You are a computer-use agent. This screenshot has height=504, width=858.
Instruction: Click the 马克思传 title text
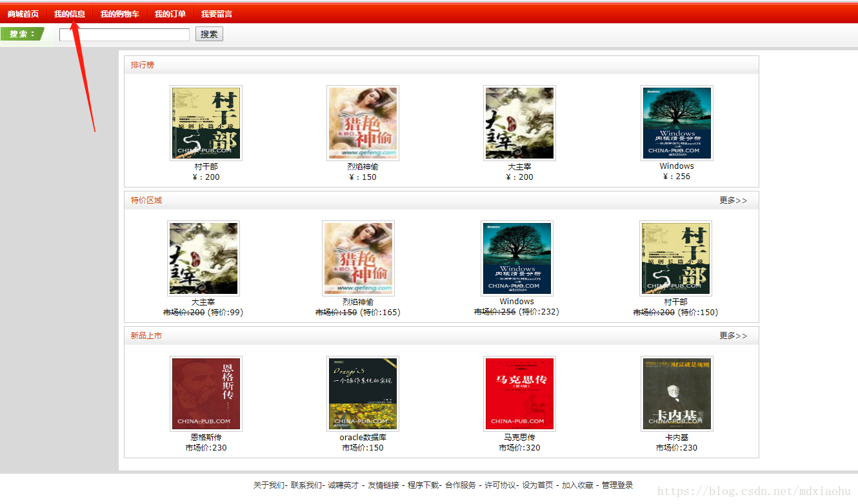(520, 438)
